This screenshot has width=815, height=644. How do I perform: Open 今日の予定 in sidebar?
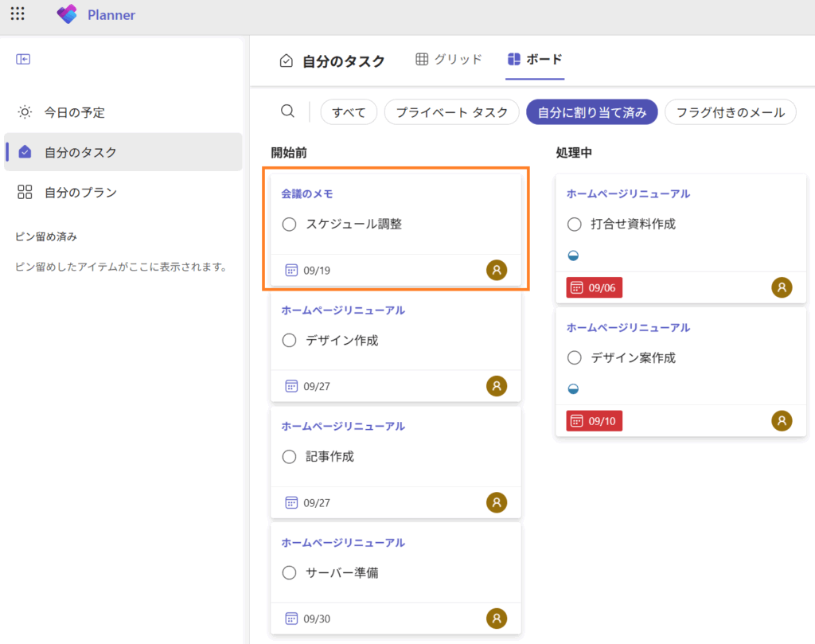pos(74,112)
